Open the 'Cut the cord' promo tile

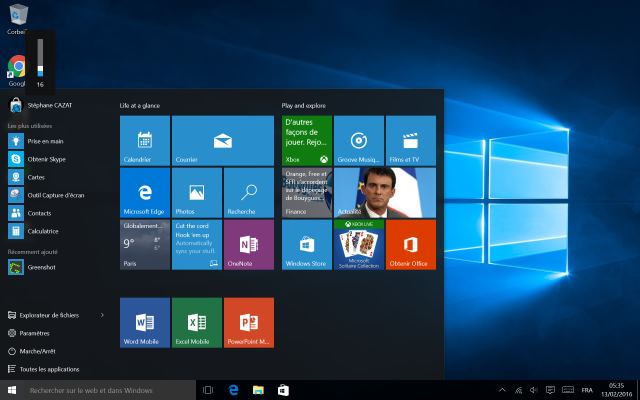(197, 244)
